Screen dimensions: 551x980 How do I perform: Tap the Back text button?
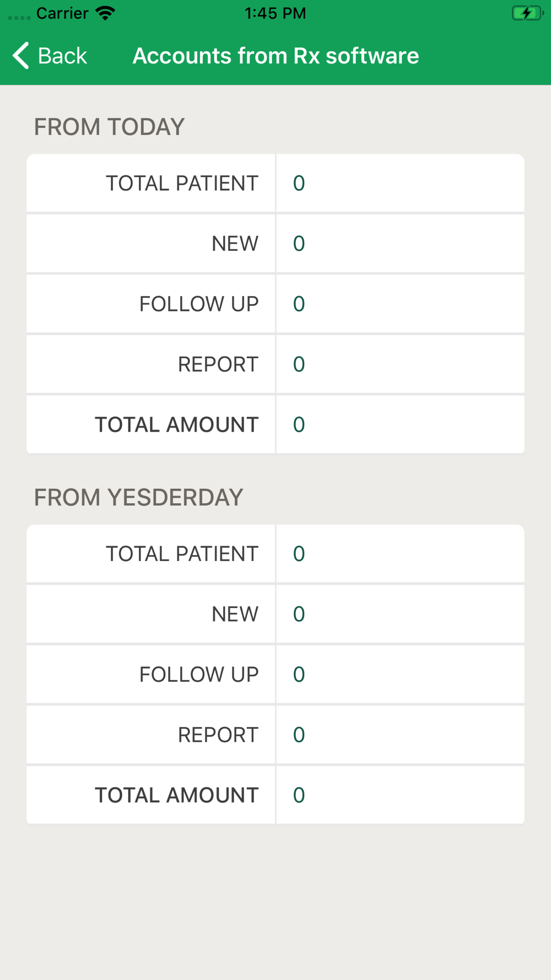pyautogui.click(x=62, y=56)
